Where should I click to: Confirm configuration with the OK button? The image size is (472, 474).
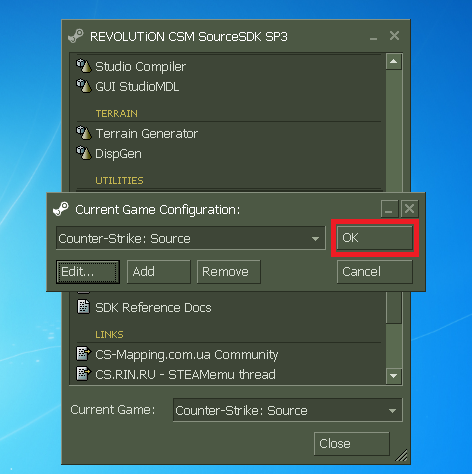(x=375, y=238)
